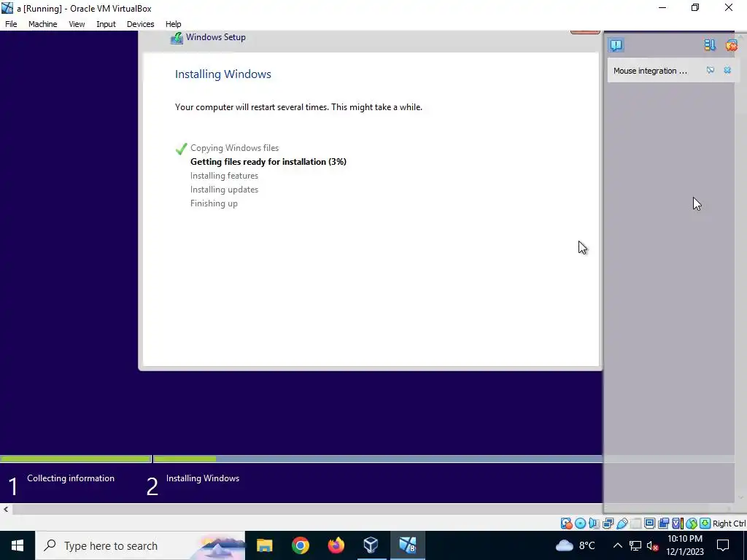Viewport: 747px width, 560px height.
Task: Click the keyboard capture green arrow indicator
Action: coord(705,524)
